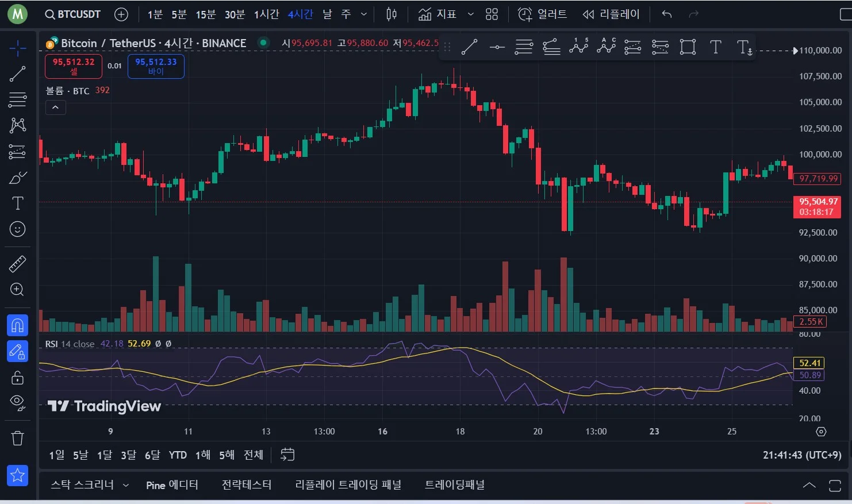The width and height of the screenshot is (852, 504).
Task: Open the go-to-date calendar icon
Action: [287, 455]
